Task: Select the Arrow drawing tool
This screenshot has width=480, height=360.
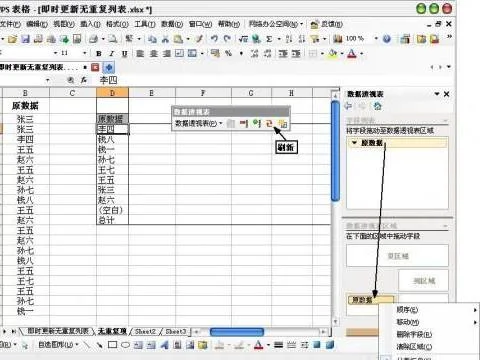Action: click(99, 345)
